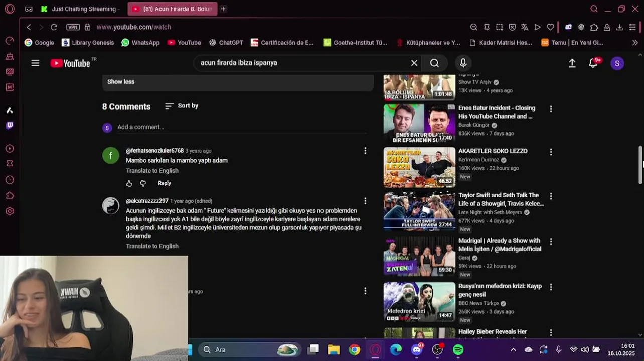Open browser extensions puzzle icon
This screenshot has width=644, height=361.
click(594, 27)
